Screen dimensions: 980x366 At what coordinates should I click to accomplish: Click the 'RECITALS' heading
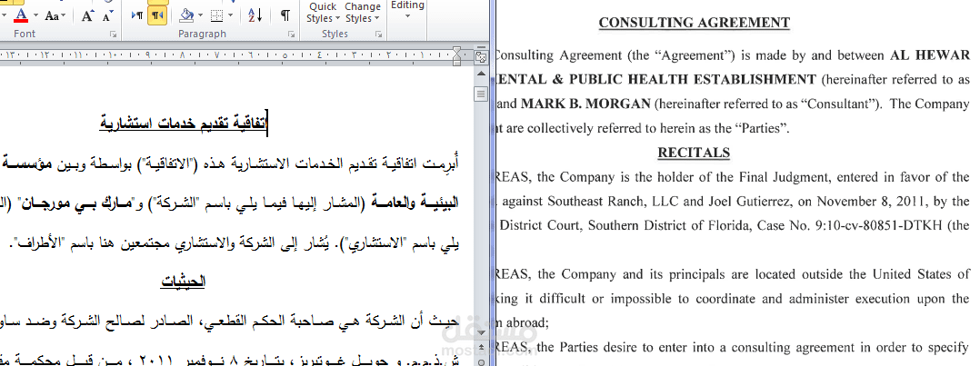coord(694,153)
